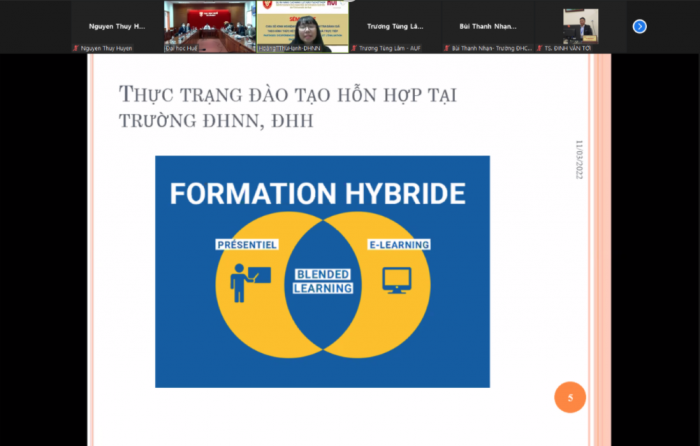700x446 pixels.
Task: Click the orange slide number 5 circle
Action: click(570, 398)
